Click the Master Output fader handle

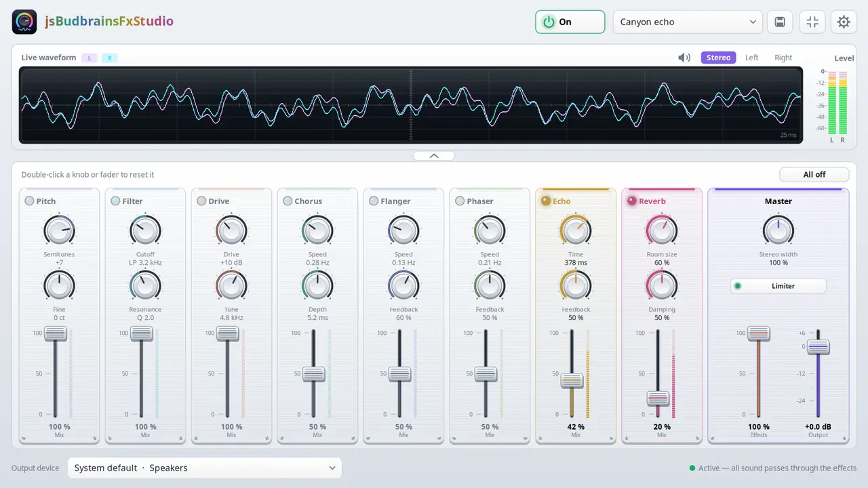[818, 347]
